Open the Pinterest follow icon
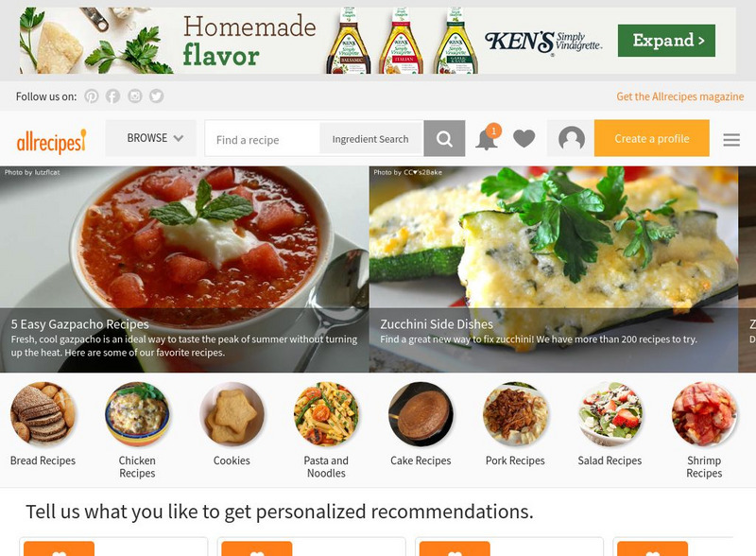The height and width of the screenshot is (556, 756). (91, 96)
